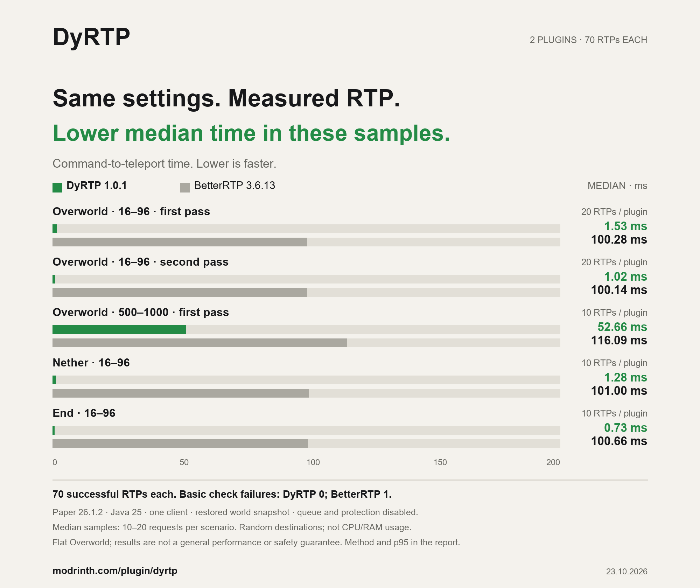
Task: Click the axis tick label '150'
Action: tap(440, 462)
